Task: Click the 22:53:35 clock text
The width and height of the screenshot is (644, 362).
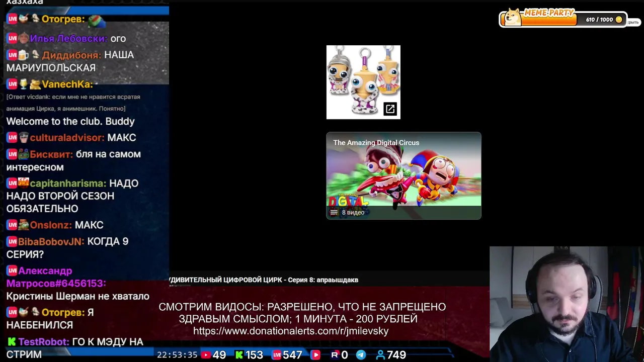Action: click(x=177, y=355)
